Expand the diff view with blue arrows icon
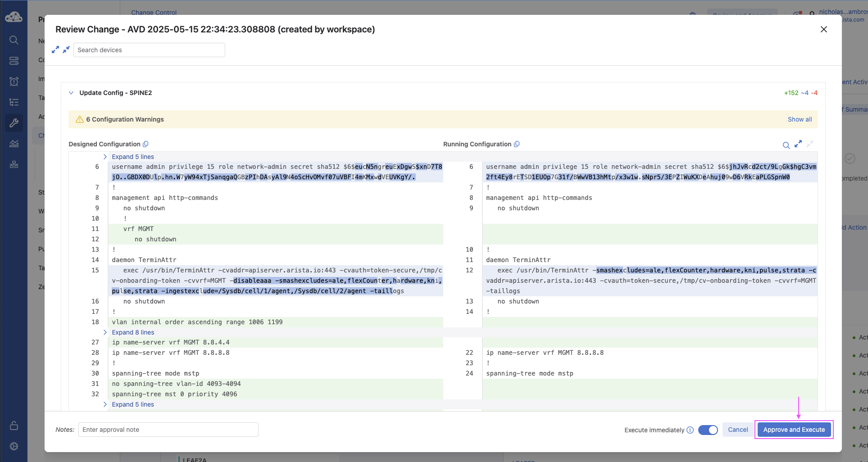The width and height of the screenshot is (868, 462). click(798, 144)
